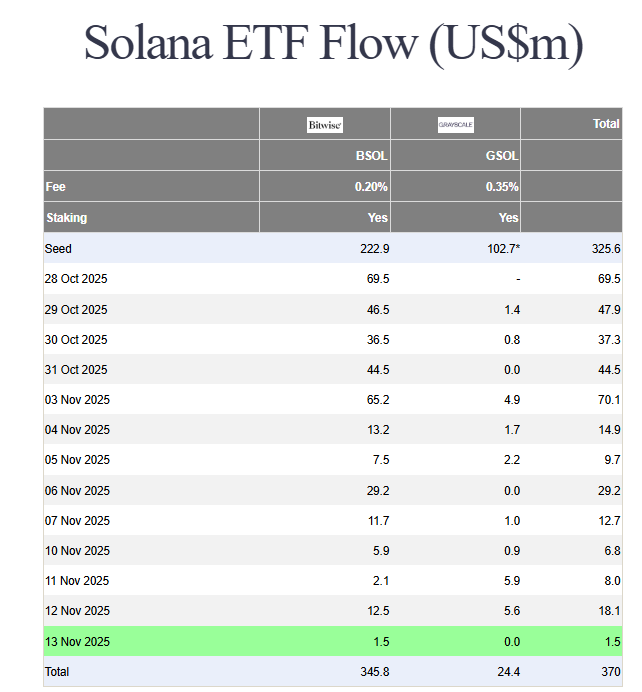
Task: Click the 370 grand total cell
Action: tap(609, 672)
